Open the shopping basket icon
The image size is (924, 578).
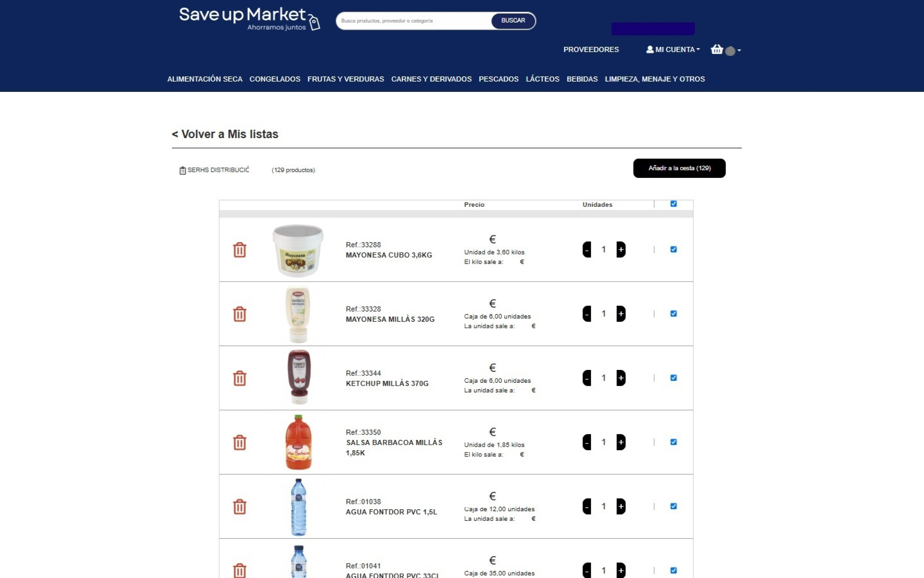coord(717,49)
